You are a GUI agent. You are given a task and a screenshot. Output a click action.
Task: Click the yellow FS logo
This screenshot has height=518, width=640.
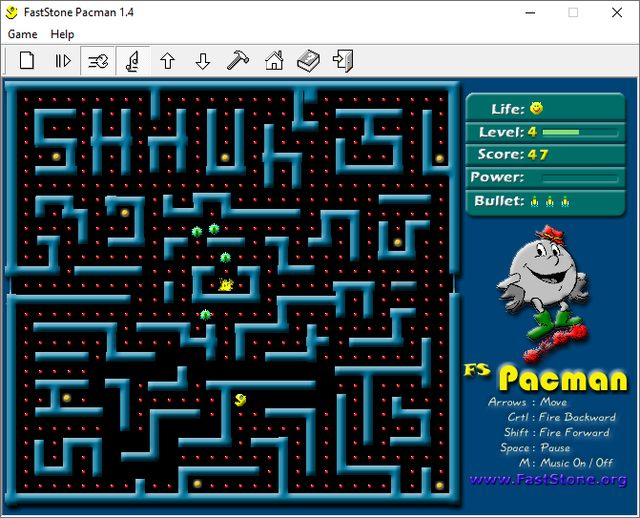[x=477, y=370]
